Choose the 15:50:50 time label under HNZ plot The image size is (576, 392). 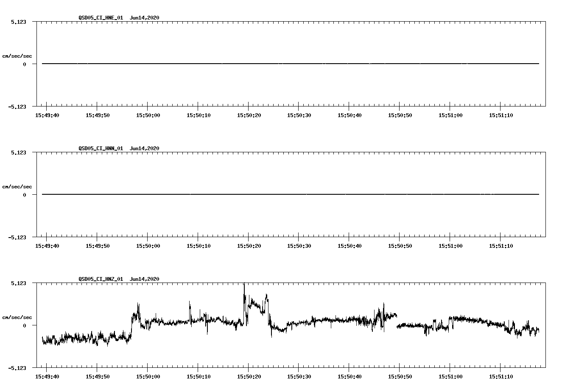coord(400,376)
